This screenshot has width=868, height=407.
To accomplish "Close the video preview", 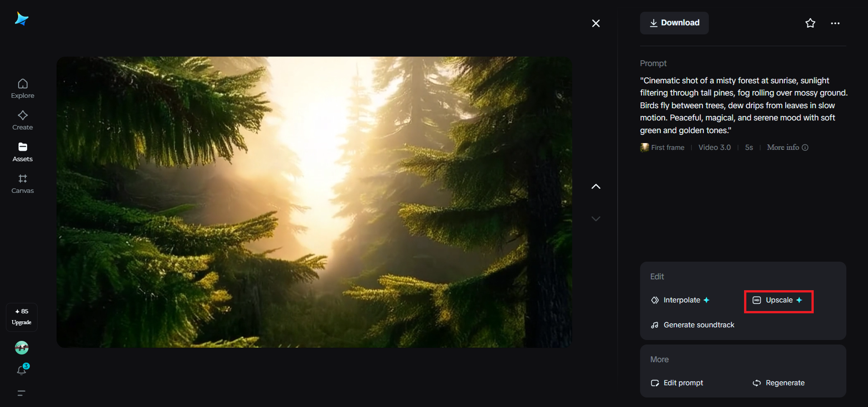I will (596, 23).
